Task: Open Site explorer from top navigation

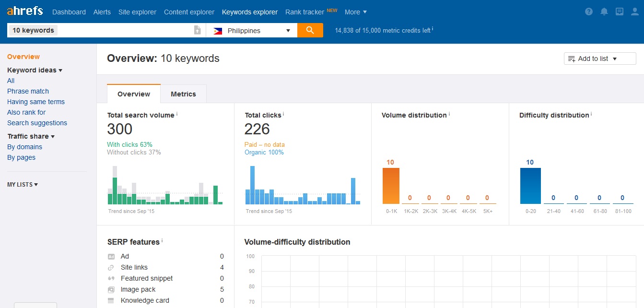Action: click(x=137, y=12)
